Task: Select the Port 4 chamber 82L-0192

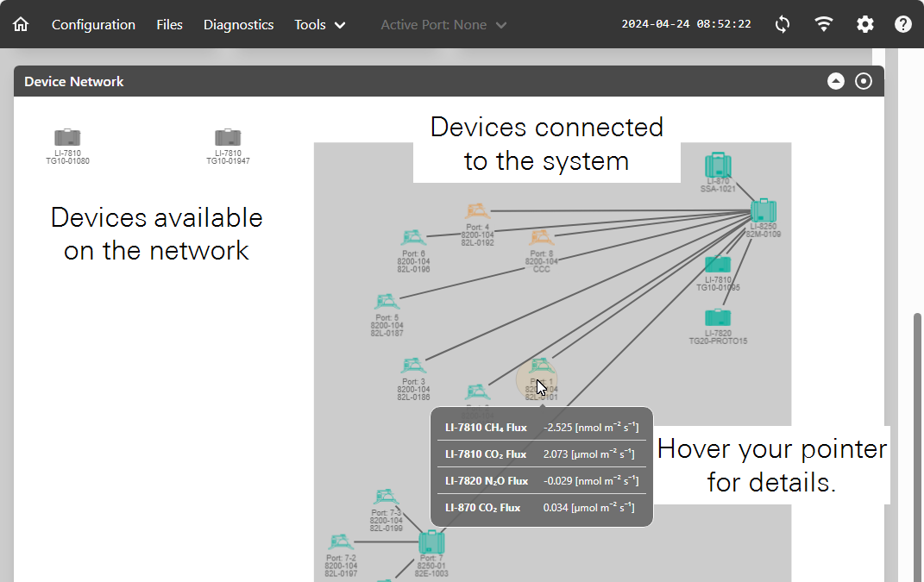Action: point(477,224)
